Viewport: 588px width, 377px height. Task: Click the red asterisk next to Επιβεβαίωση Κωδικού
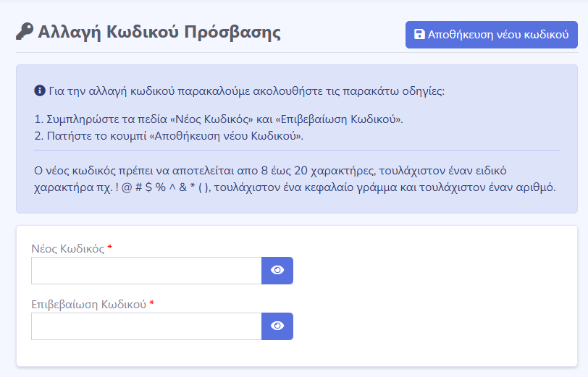point(152,304)
